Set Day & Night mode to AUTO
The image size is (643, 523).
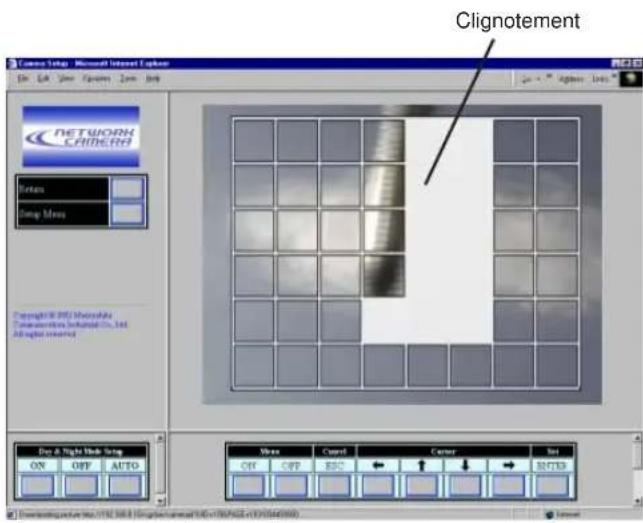(x=125, y=485)
